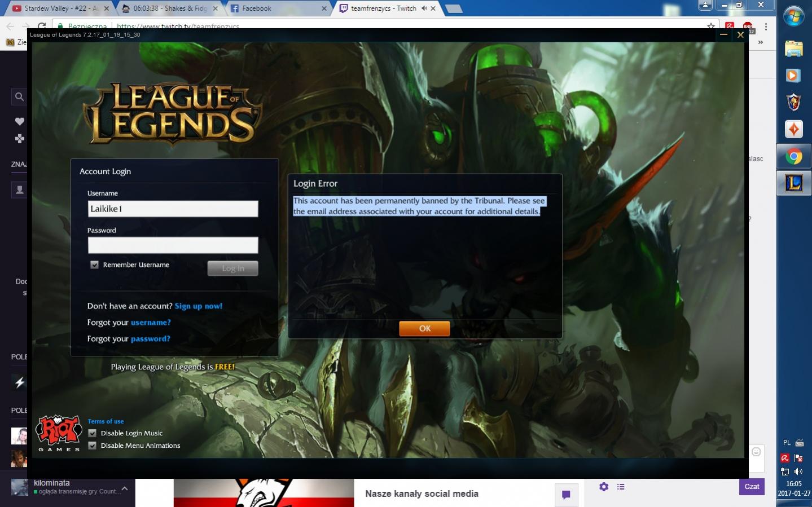Click the purple chat bubble icon
Screen dimensions: 812x507
click(x=566, y=495)
